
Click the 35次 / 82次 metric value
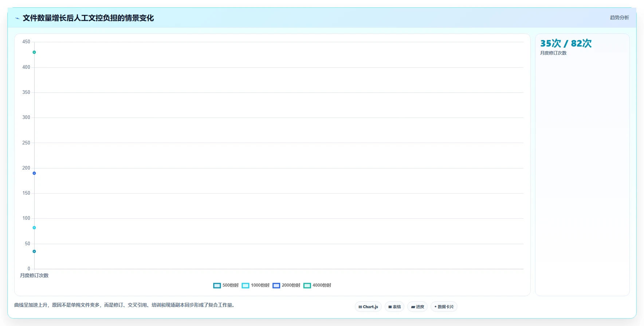point(566,43)
